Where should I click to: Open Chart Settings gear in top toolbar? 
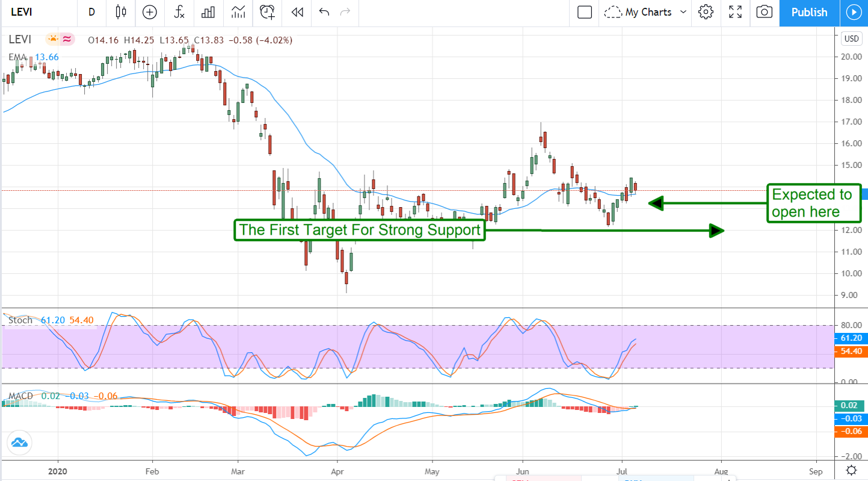[706, 12]
